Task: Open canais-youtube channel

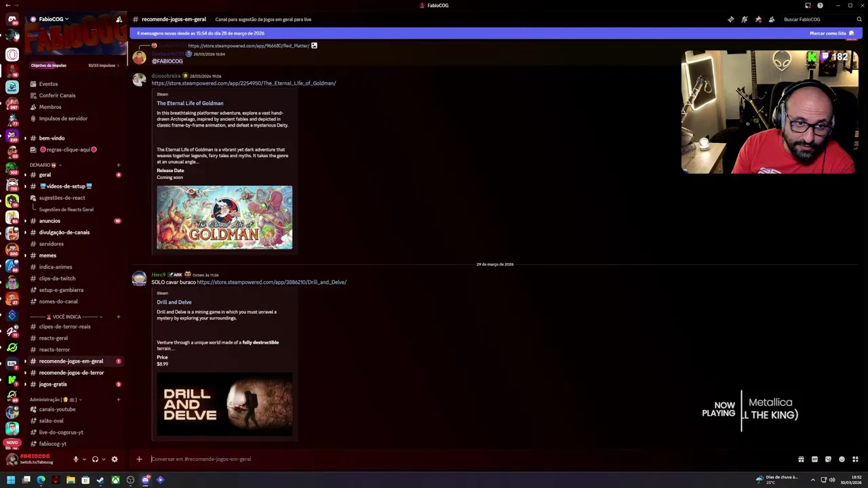Action: 57,409
